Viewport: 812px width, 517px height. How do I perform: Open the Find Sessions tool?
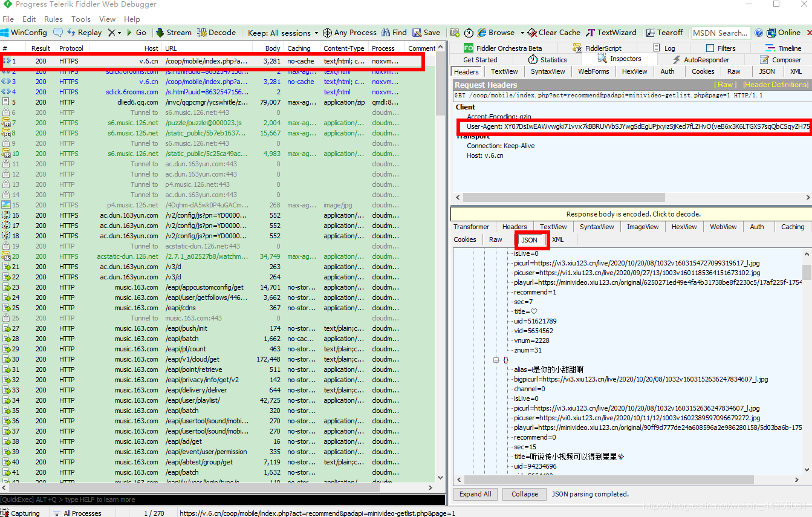[394, 32]
